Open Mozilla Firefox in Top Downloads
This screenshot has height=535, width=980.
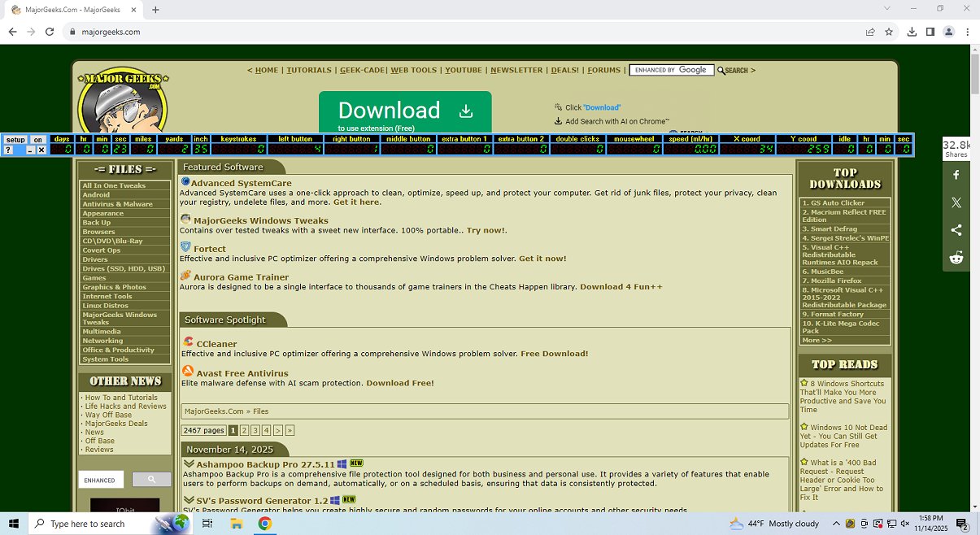[x=832, y=281]
